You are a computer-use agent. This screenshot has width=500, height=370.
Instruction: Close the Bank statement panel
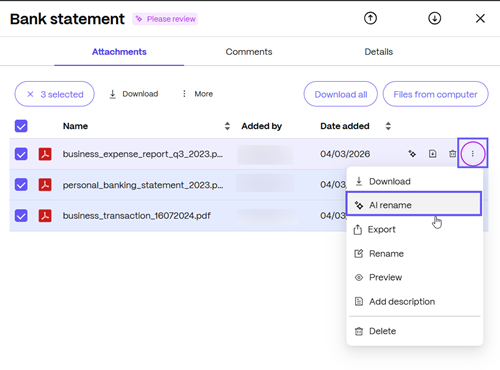[x=480, y=18]
